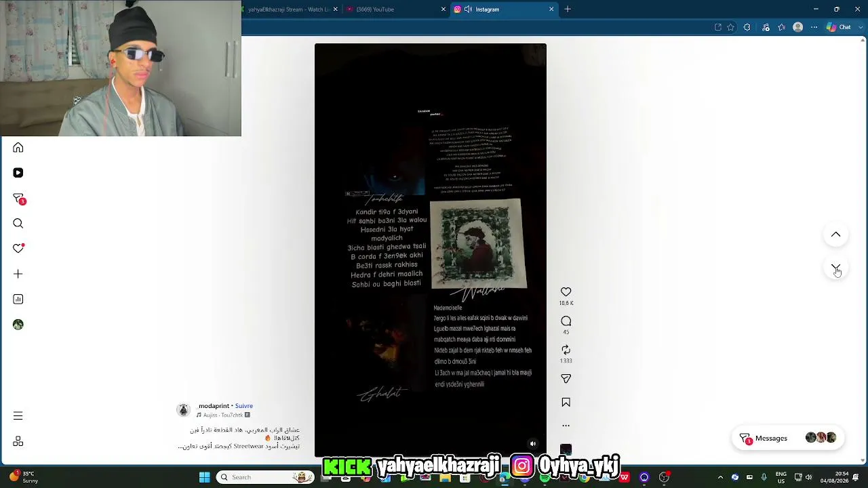Repost this reel
This screenshot has height=488, width=868.
[x=566, y=350]
